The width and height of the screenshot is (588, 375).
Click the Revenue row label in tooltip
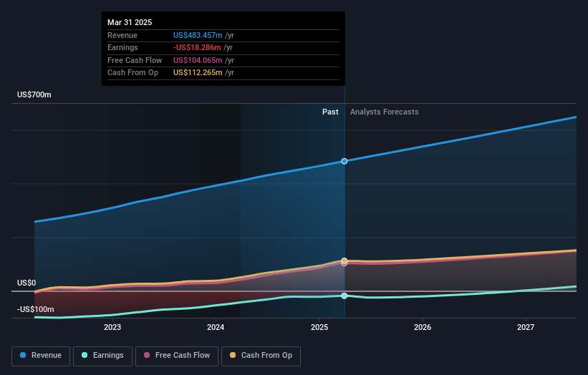pyautogui.click(x=122, y=35)
